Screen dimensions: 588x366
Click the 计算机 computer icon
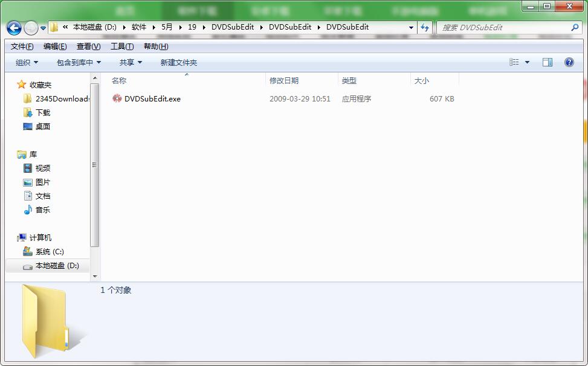(21, 237)
